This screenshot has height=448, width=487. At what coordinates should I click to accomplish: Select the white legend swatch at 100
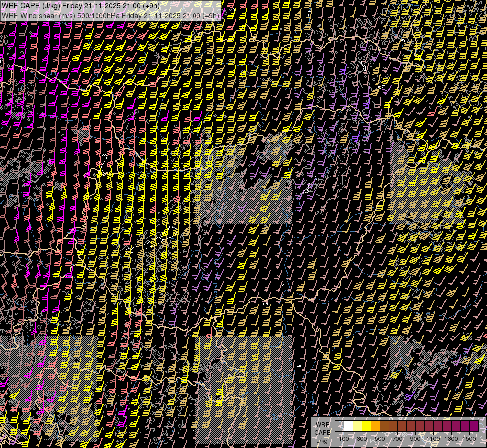(x=349, y=426)
